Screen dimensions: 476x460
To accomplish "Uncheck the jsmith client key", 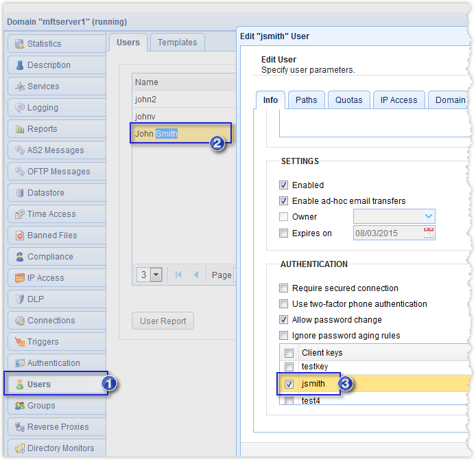I will [x=289, y=384].
